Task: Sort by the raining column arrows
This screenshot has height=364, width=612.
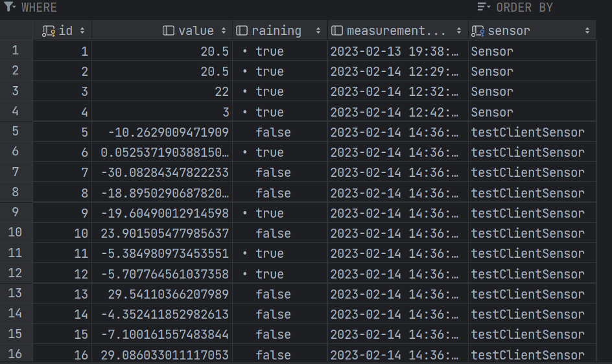Action: 318,30
